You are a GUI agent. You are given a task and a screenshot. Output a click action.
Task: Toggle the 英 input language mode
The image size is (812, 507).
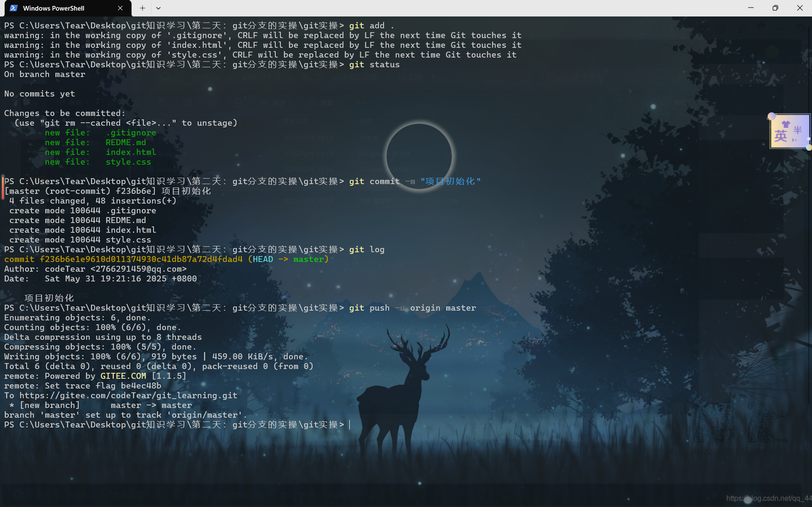pos(781,136)
